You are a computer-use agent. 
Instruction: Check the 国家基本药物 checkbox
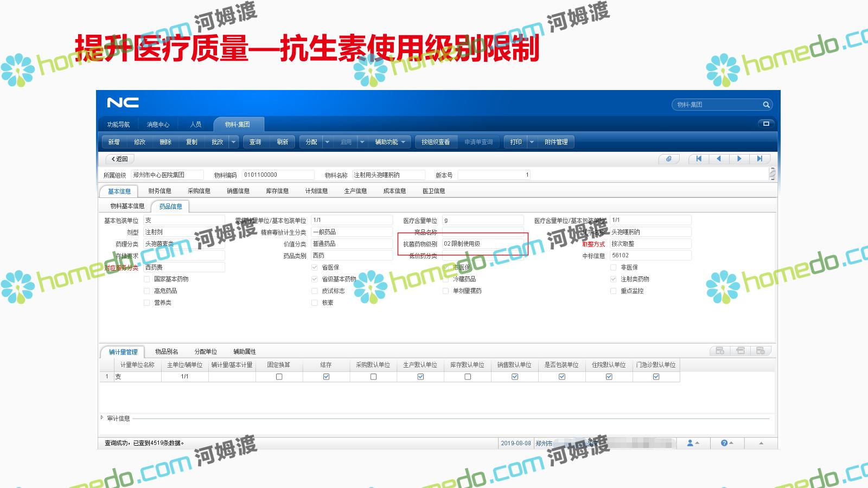146,279
